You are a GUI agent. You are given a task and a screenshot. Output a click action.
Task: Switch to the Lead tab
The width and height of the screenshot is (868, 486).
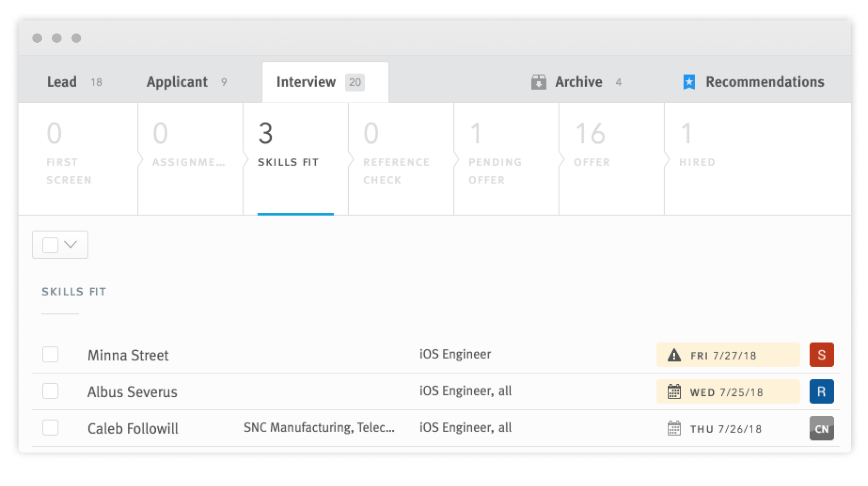[62, 82]
